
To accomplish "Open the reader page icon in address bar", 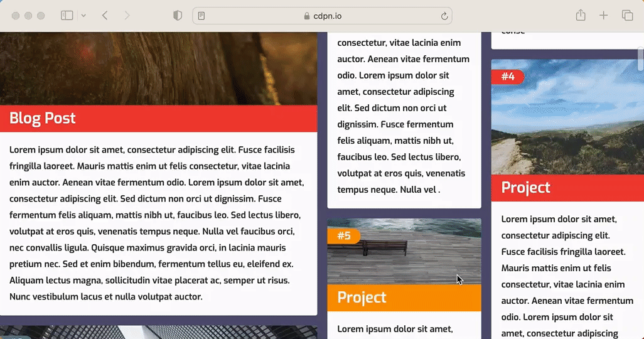I will [201, 16].
